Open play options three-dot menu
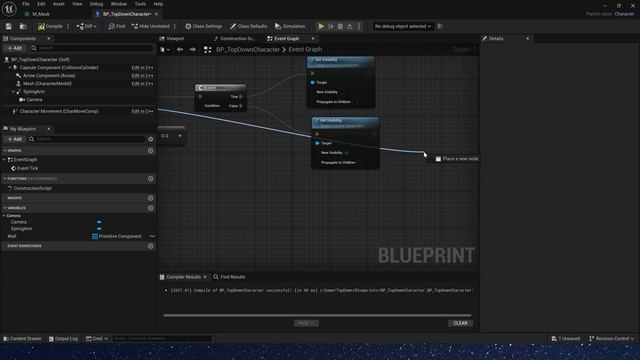The width and height of the screenshot is (640, 360). click(x=359, y=26)
